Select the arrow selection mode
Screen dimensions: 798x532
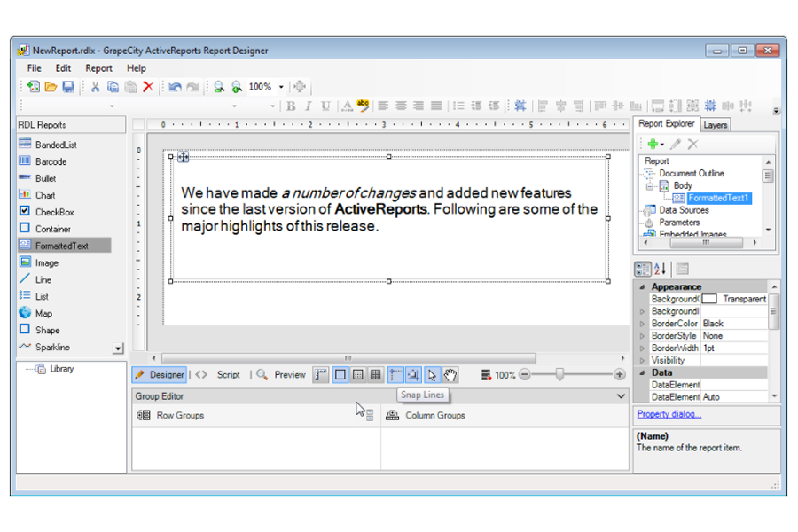(432, 375)
